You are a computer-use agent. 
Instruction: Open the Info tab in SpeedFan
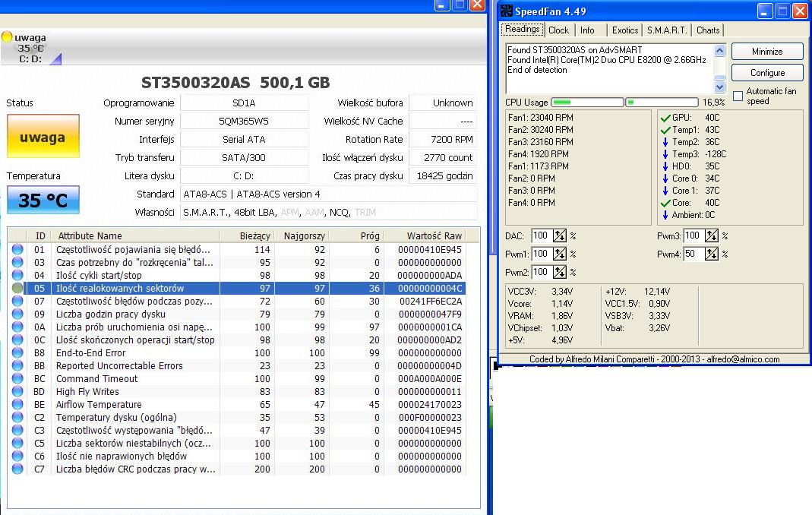pos(587,30)
